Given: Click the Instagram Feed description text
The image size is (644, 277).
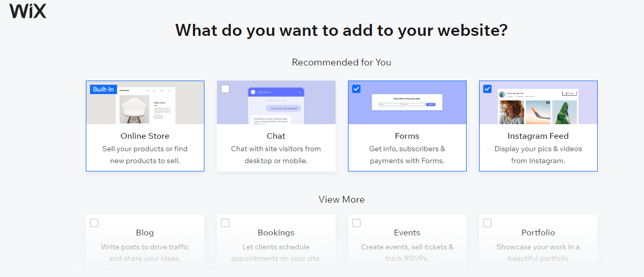Looking at the screenshot, I should [x=538, y=155].
